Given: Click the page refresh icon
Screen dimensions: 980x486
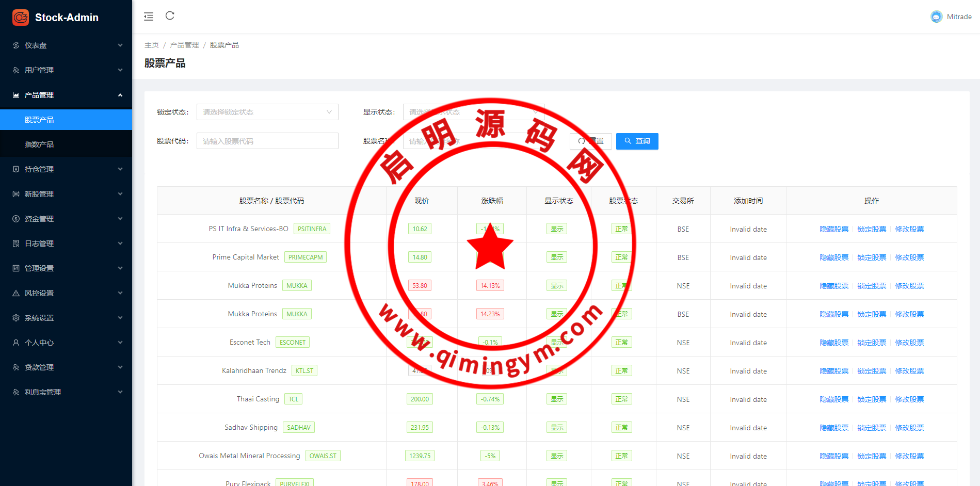Looking at the screenshot, I should click(x=170, y=16).
